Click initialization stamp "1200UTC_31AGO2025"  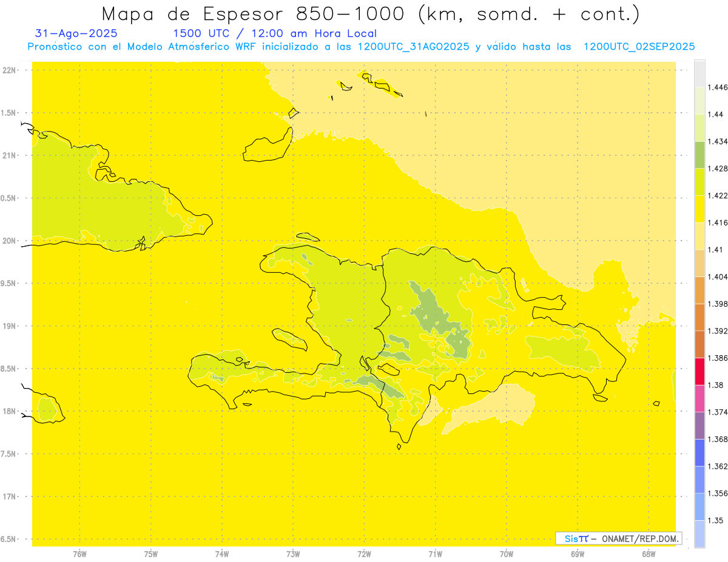[413, 47]
